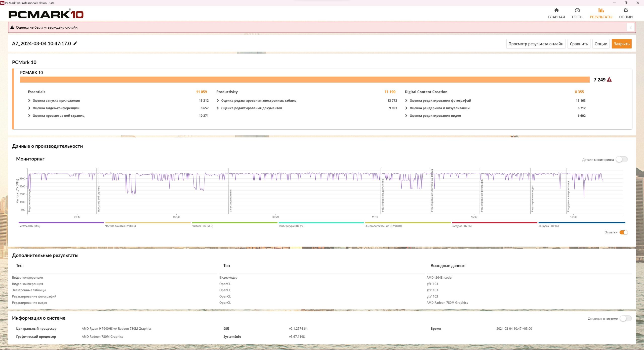
Task: Click the Сравнить button
Action: pos(579,44)
